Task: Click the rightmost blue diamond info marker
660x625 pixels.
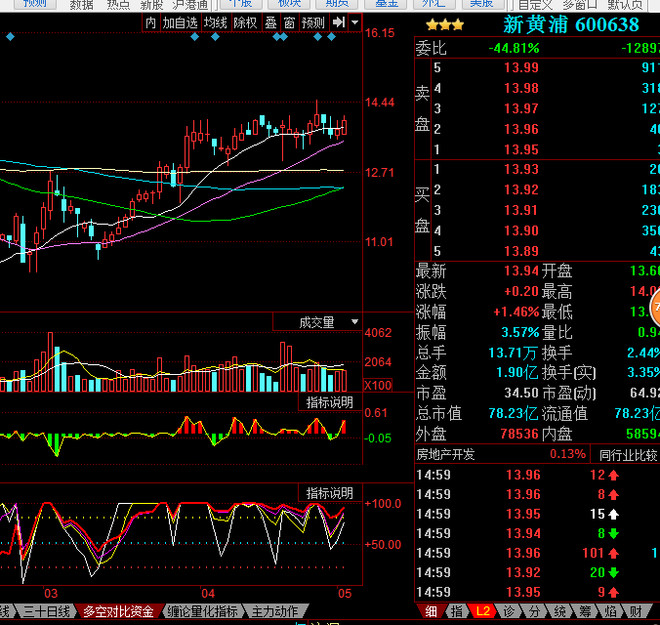Action: click(332, 37)
